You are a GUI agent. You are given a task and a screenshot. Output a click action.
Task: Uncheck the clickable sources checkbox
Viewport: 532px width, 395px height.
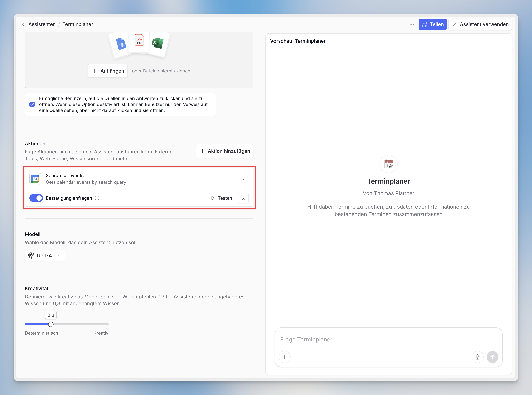tap(32, 104)
